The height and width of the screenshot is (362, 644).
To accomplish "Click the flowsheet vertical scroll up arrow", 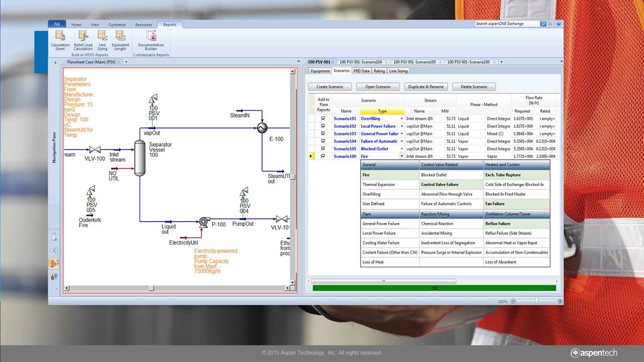I will pyautogui.click(x=292, y=72).
